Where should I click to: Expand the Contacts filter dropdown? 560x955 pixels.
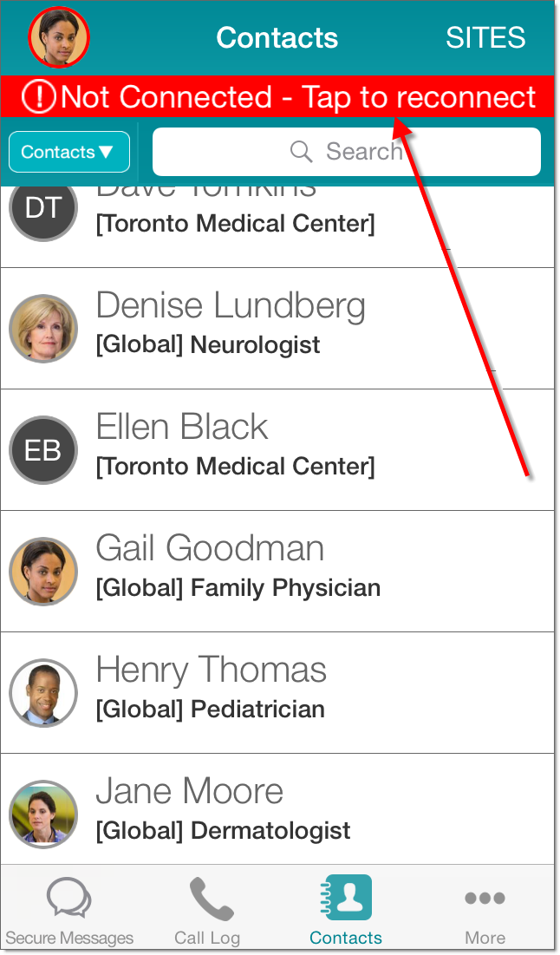click(68, 152)
